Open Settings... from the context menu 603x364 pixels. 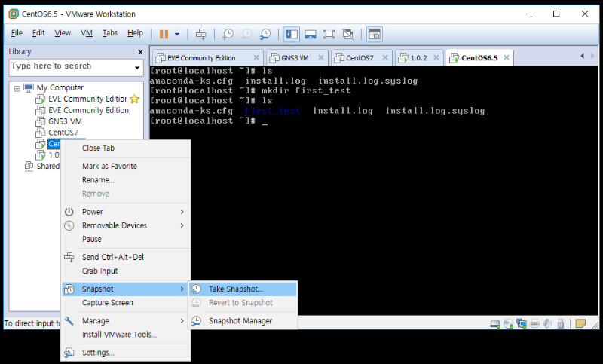point(126,353)
